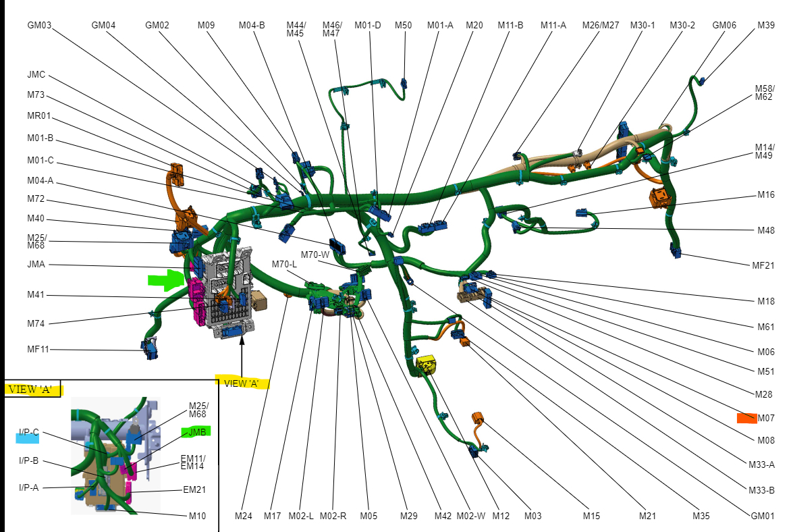
Task: Click the M70-L label
Action: pyautogui.click(x=285, y=265)
